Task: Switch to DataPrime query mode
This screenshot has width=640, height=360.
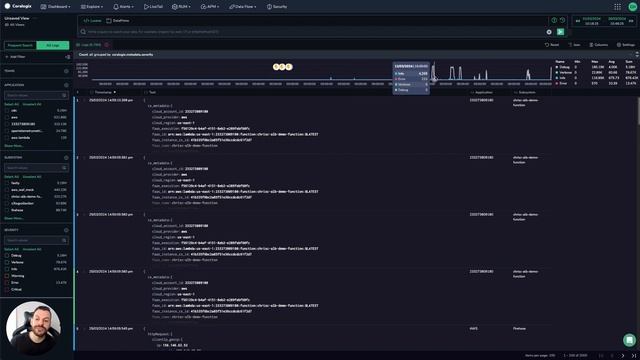Action: pyautogui.click(x=118, y=20)
